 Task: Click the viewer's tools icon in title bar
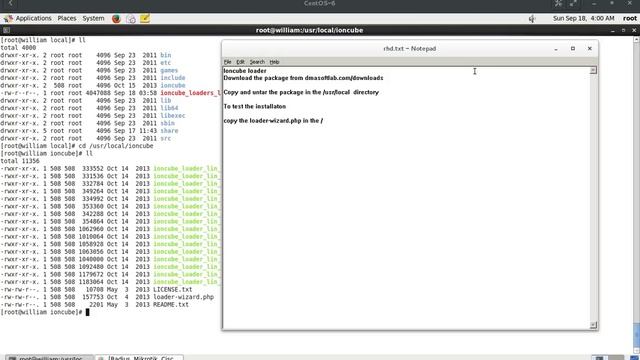tap(558, 3)
